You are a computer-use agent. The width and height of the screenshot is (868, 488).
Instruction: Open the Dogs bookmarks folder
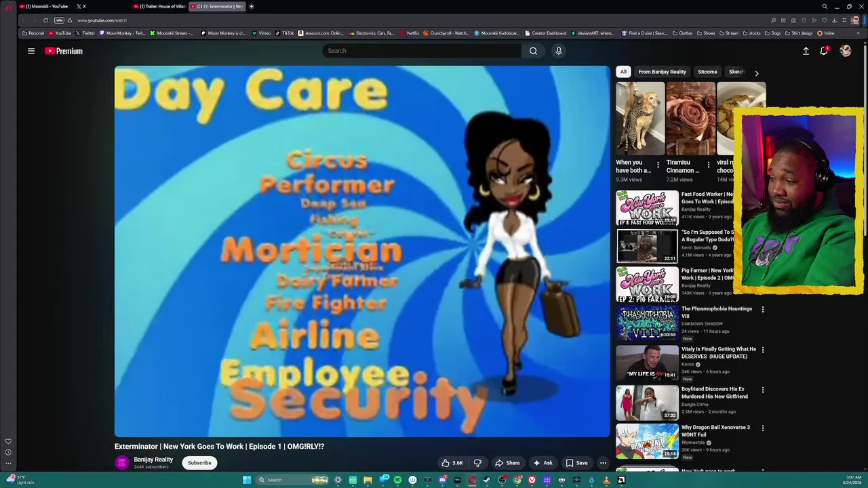click(773, 33)
